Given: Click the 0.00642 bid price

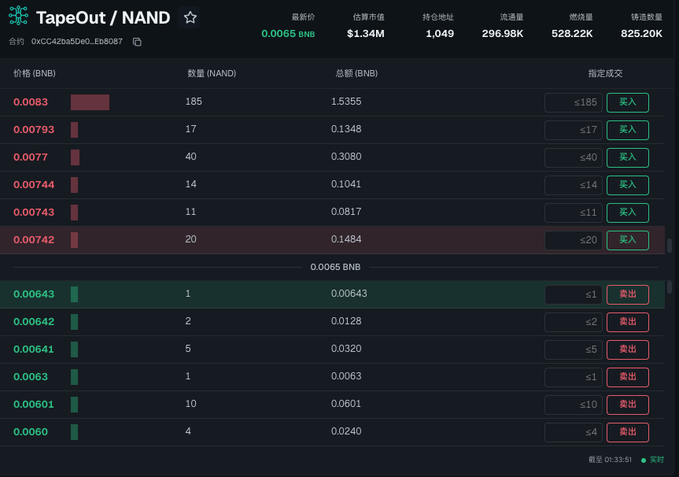Looking at the screenshot, I should pos(34,322).
